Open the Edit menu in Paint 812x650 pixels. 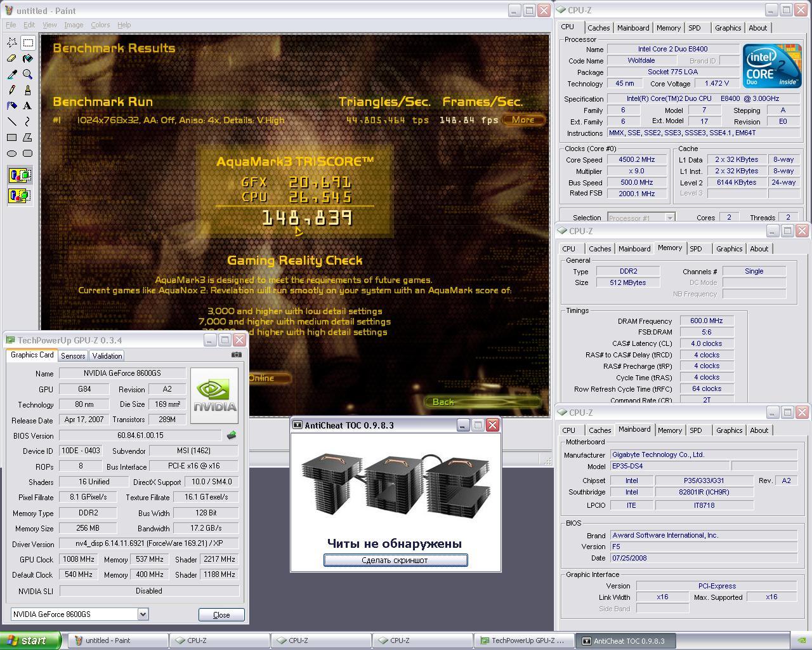pyautogui.click(x=29, y=25)
